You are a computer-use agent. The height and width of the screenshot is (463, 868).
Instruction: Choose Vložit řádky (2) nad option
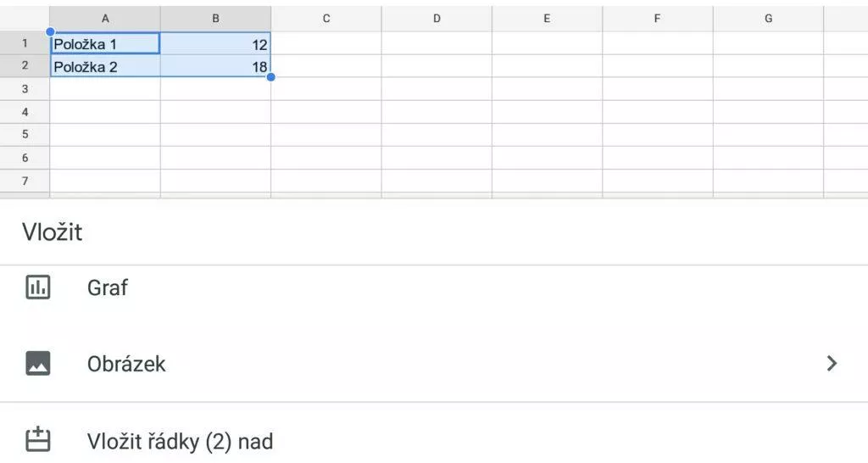pyautogui.click(x=434, y=441)
